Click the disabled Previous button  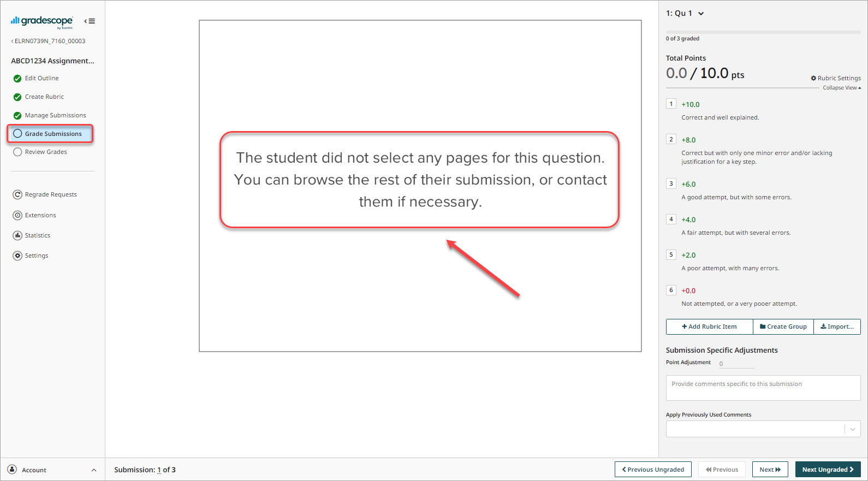click(x=722, y=470)
